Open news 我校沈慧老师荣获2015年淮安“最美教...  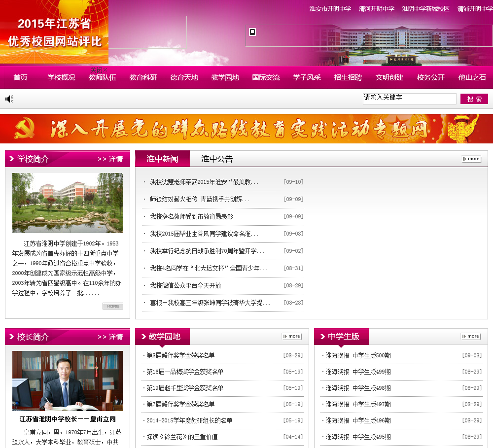204,182
